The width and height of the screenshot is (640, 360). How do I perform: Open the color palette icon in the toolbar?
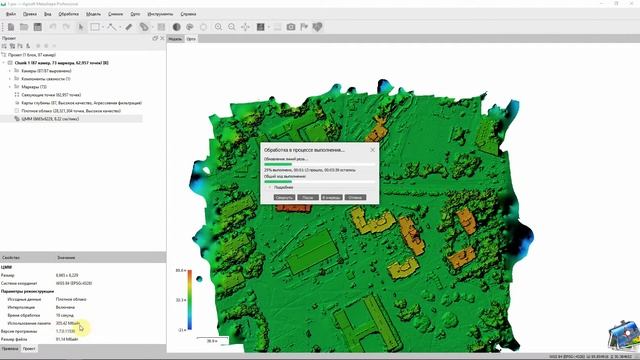190,27
